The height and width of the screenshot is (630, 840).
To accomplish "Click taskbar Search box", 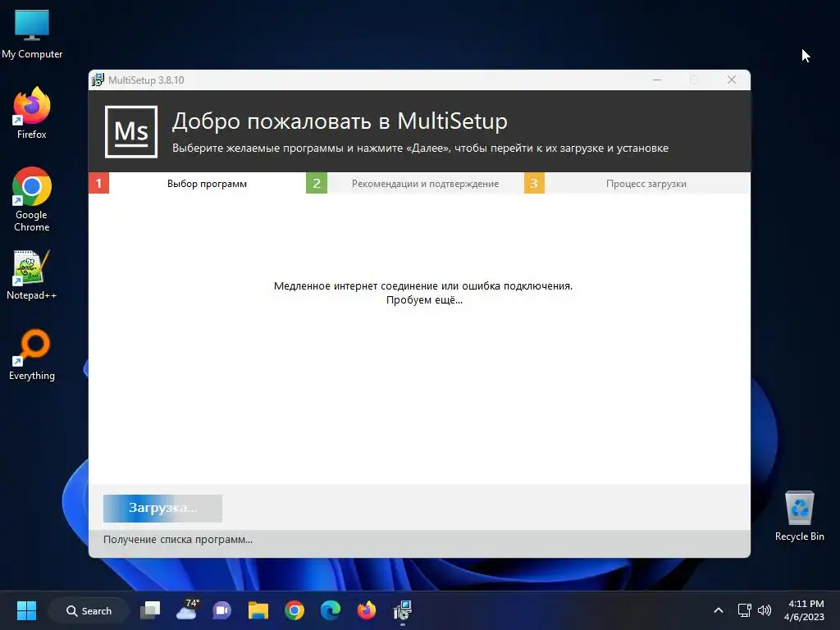I will 89,610.
